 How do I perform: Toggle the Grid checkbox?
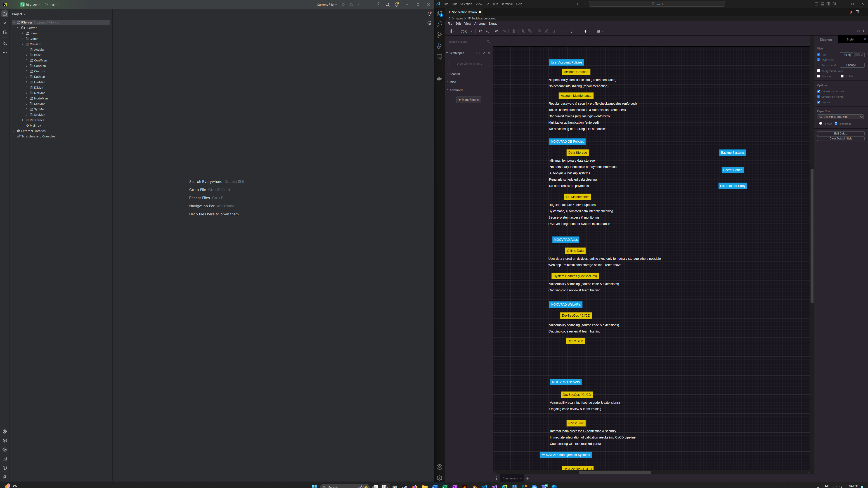819,54
